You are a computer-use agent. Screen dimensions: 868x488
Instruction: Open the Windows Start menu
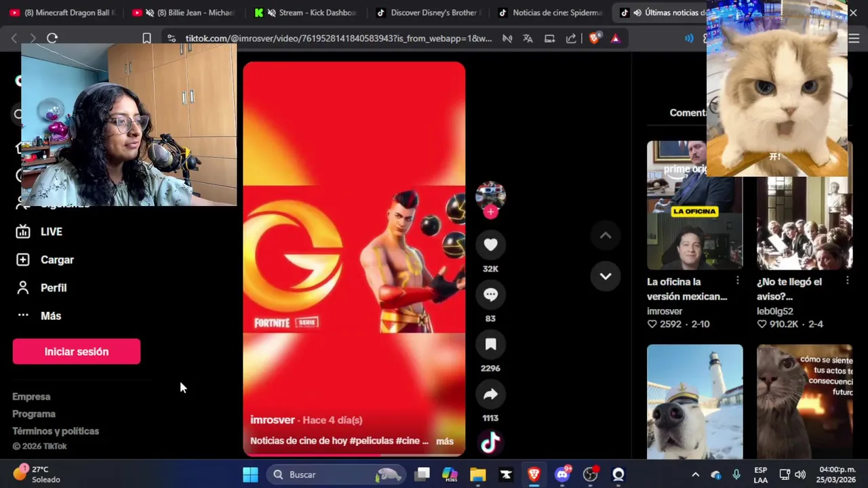pyautogui.click(x=250, y=474)
